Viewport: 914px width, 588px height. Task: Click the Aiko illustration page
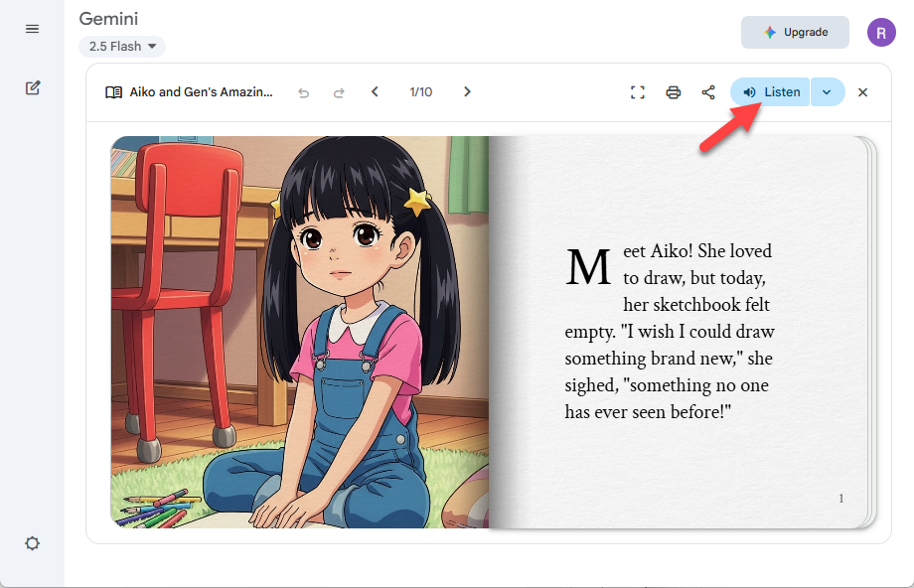pyautogui.click(x=300, y=332)
